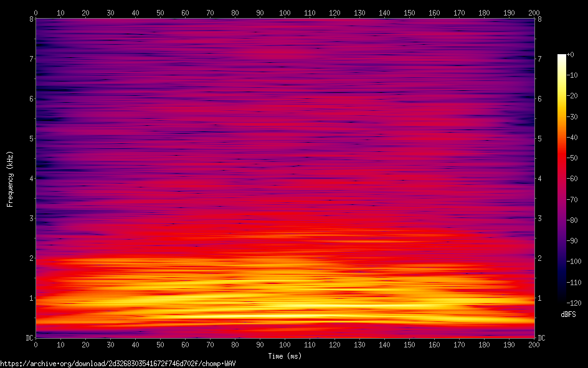
Task: Click the DC label on the left axis
Action: 27,338
